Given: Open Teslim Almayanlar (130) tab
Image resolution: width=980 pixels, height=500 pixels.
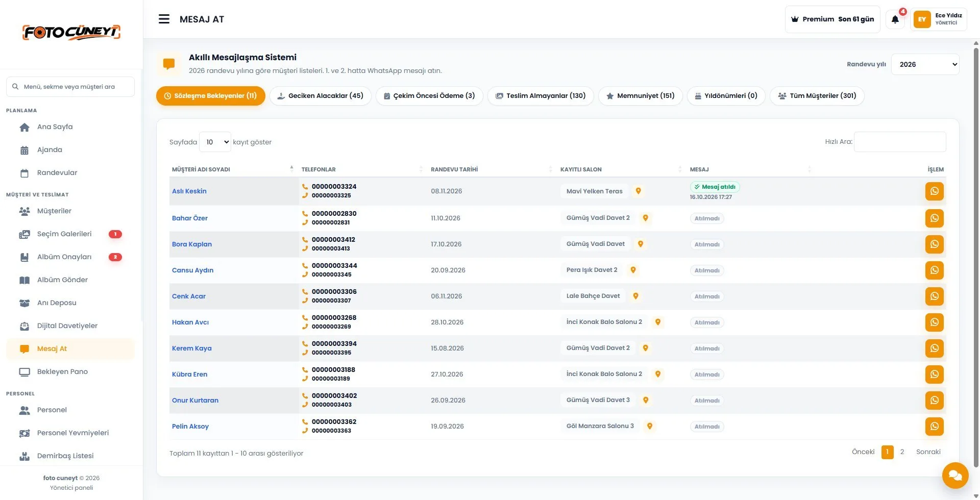Looking at the screenshot, I should (x=541, y=96).
